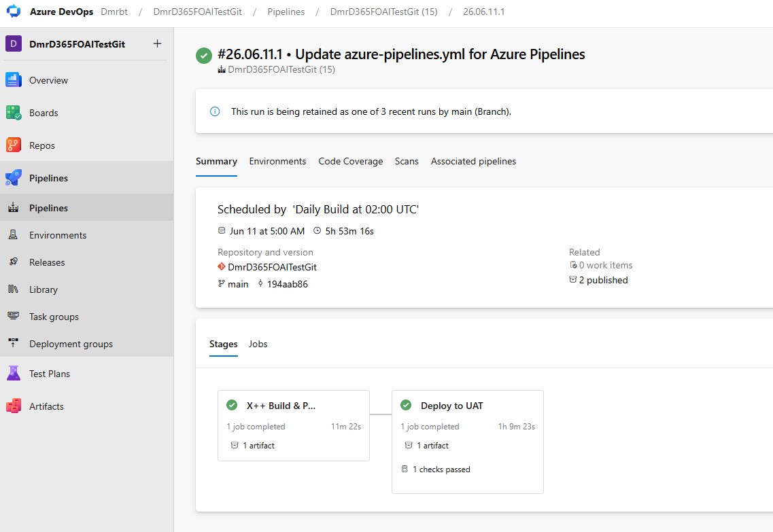
Task: Open DmrD365FOAITestGit (15) breadcrumb
Action: pos(383,12)
